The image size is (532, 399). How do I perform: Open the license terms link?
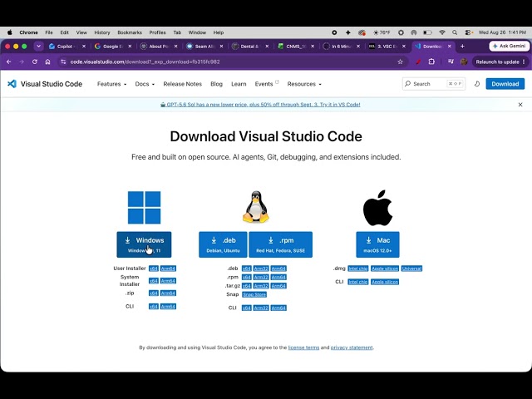tap(303, 347)
